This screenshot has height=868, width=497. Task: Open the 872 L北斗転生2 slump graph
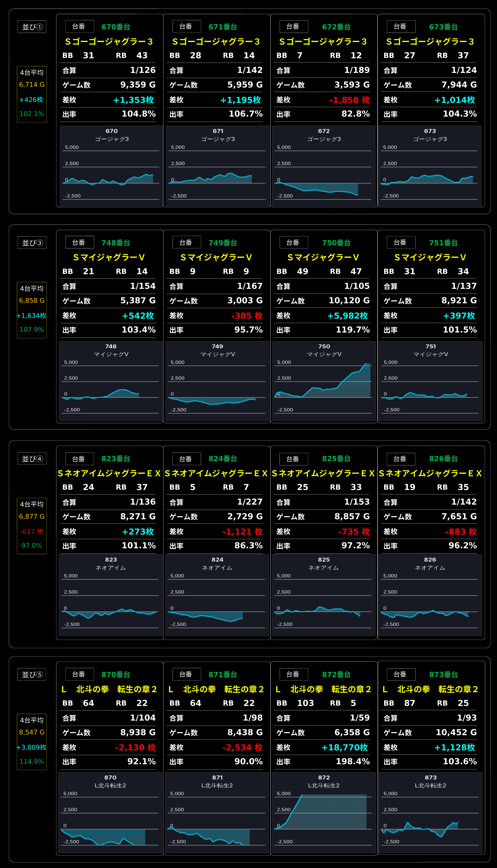(x=324, y=813)
